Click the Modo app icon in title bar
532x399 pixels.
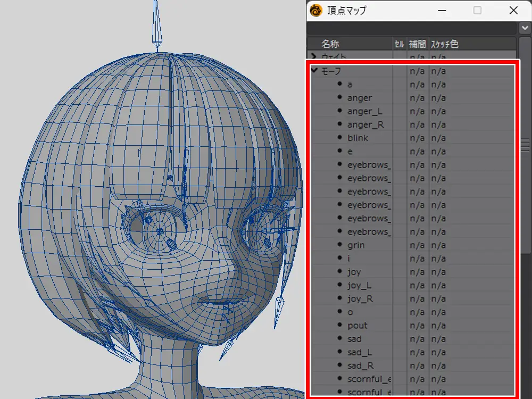317,10
